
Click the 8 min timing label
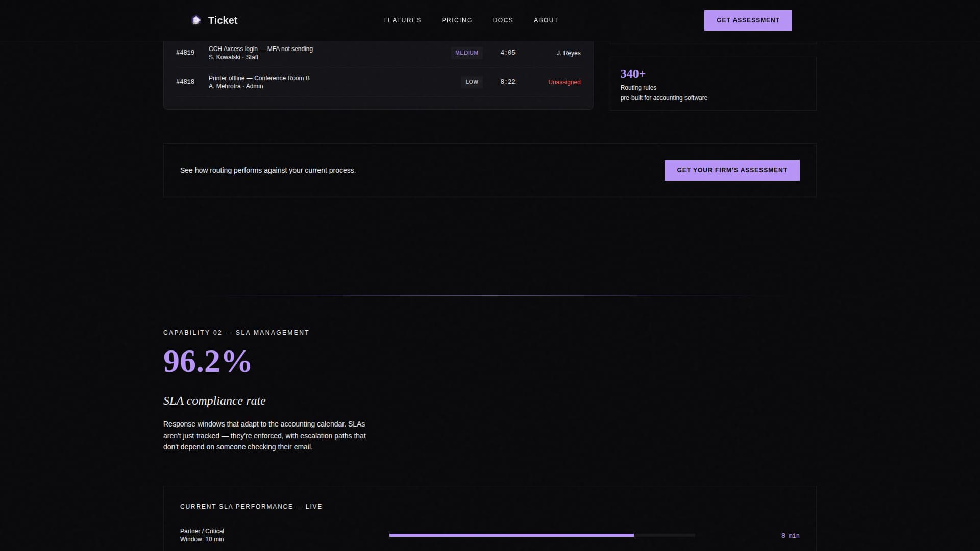click(790, 535)
